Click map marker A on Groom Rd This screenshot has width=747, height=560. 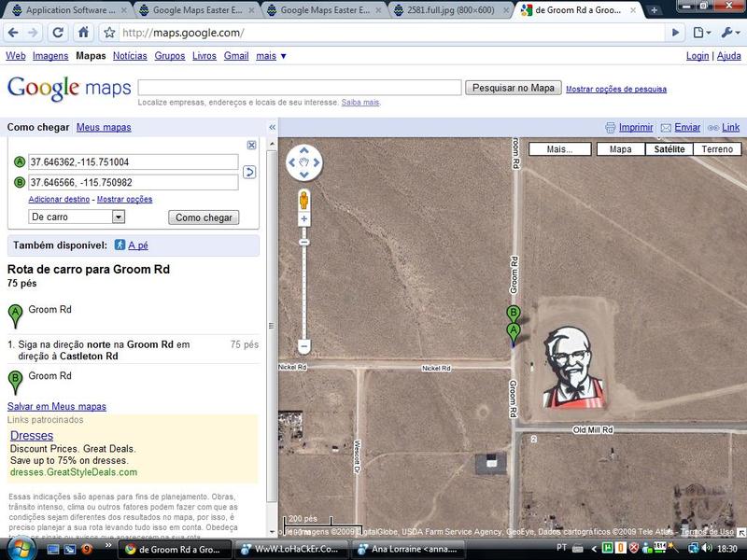[513, 332]
